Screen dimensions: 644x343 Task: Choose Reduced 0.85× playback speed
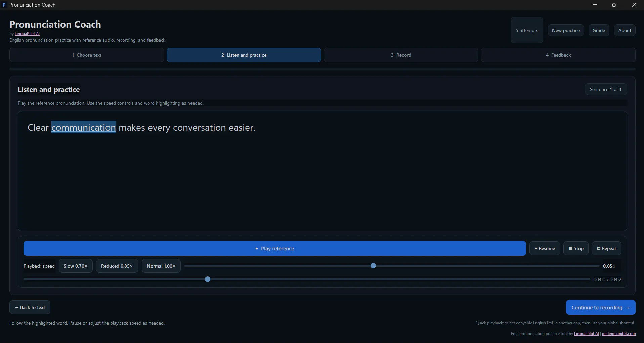[x=117, y=266]
